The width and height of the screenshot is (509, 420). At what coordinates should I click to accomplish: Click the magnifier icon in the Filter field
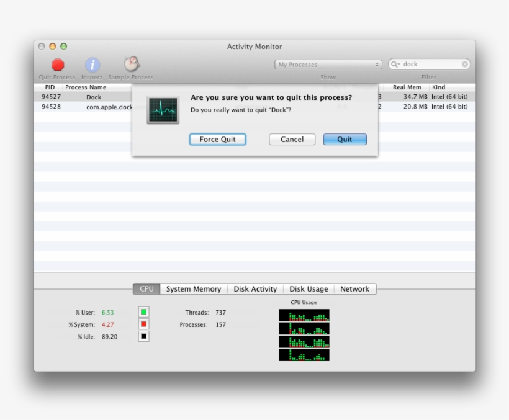[395, 64]
